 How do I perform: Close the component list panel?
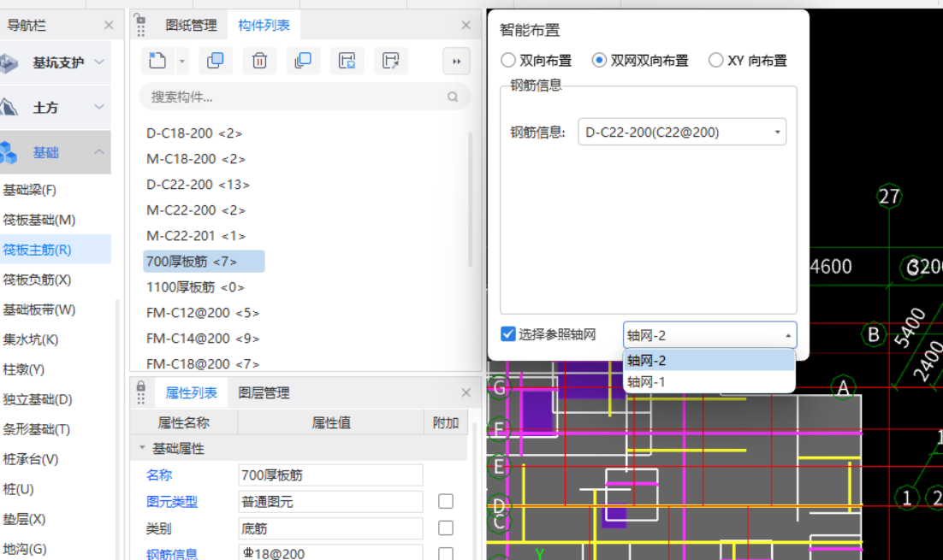(466, 26)
